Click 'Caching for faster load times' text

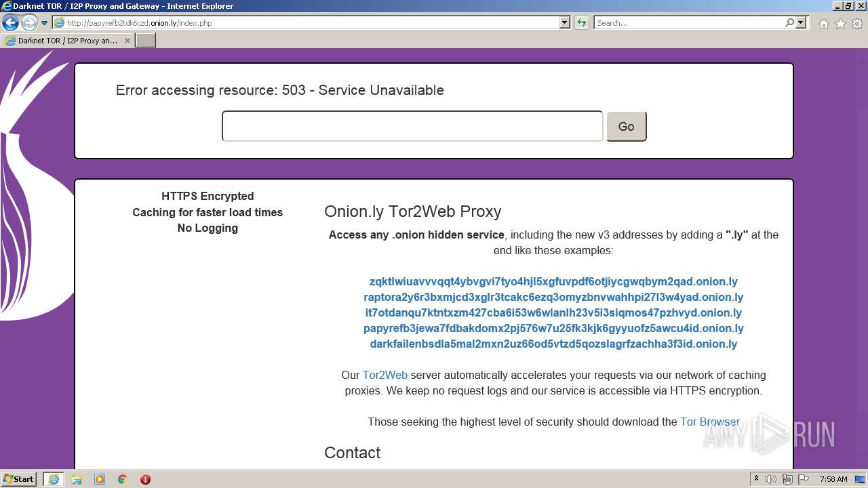click(208, 212)
